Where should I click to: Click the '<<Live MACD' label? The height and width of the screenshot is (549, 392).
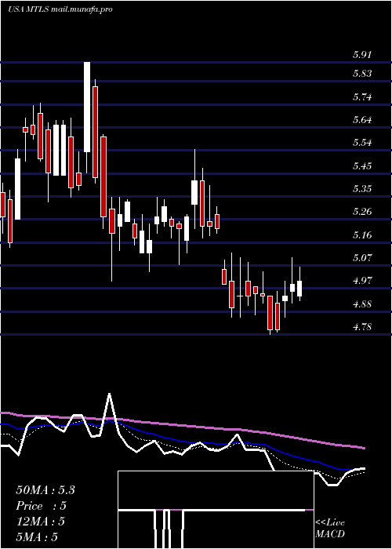click(330, 529)
